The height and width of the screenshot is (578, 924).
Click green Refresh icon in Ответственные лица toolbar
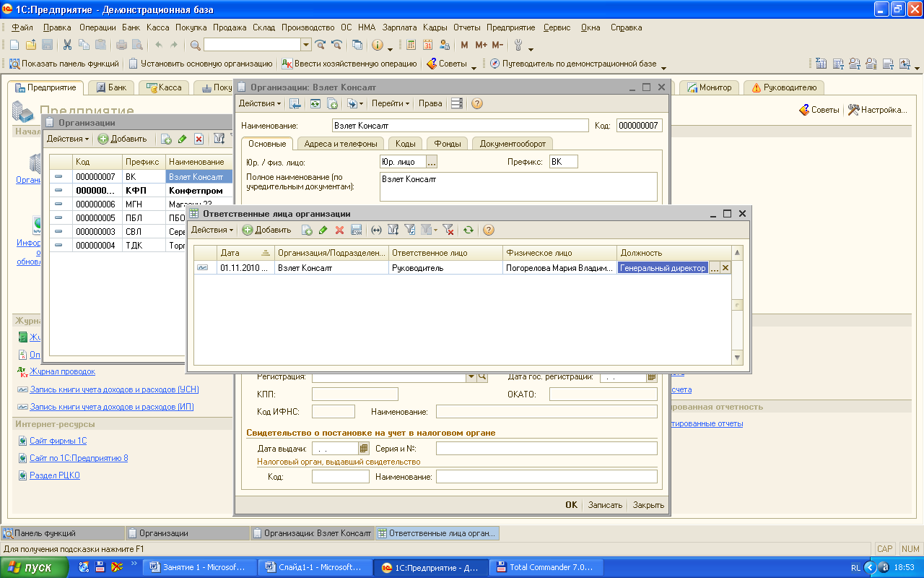(468, 230)
